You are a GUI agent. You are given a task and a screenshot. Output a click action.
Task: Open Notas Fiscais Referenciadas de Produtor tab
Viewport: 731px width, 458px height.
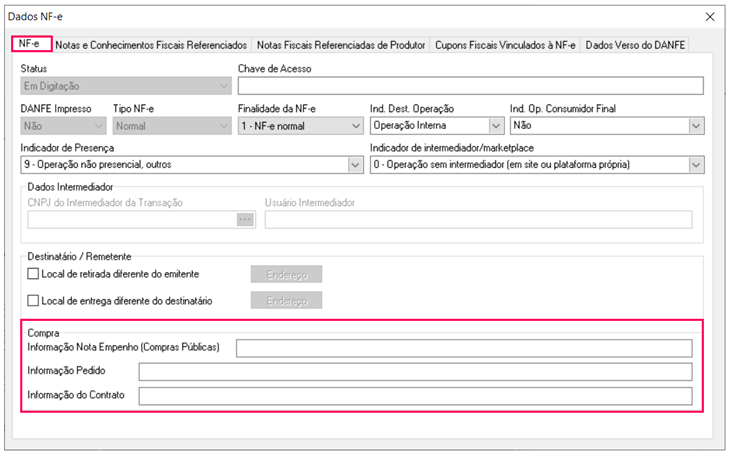pos(341,45)
